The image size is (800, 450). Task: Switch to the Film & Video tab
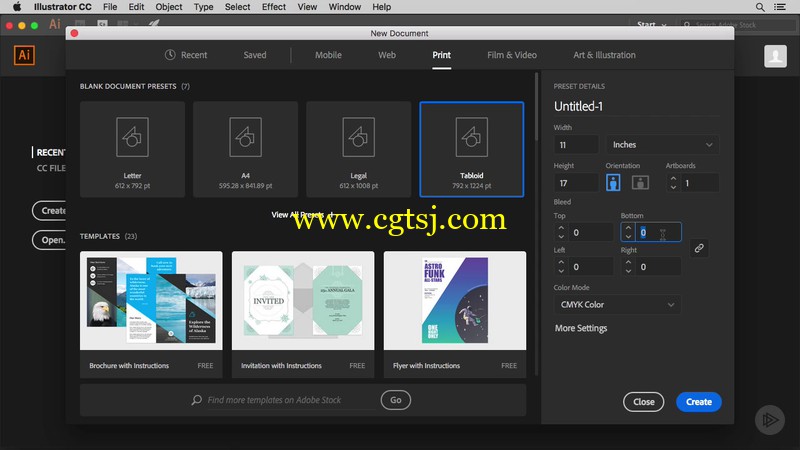point(512,55)
